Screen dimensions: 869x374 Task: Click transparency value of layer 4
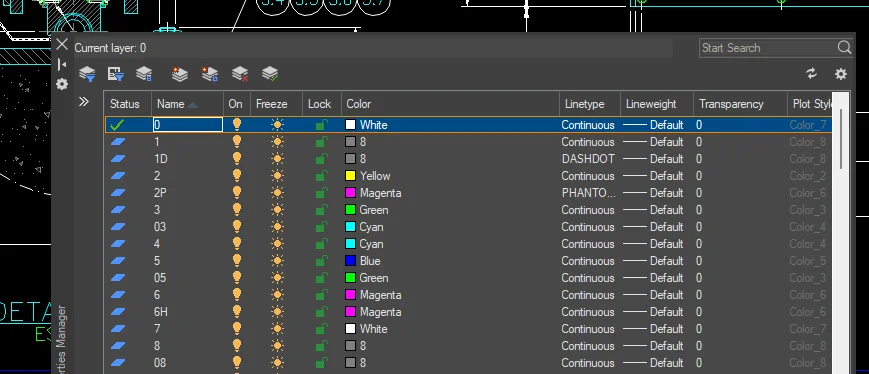coord(699,244)
